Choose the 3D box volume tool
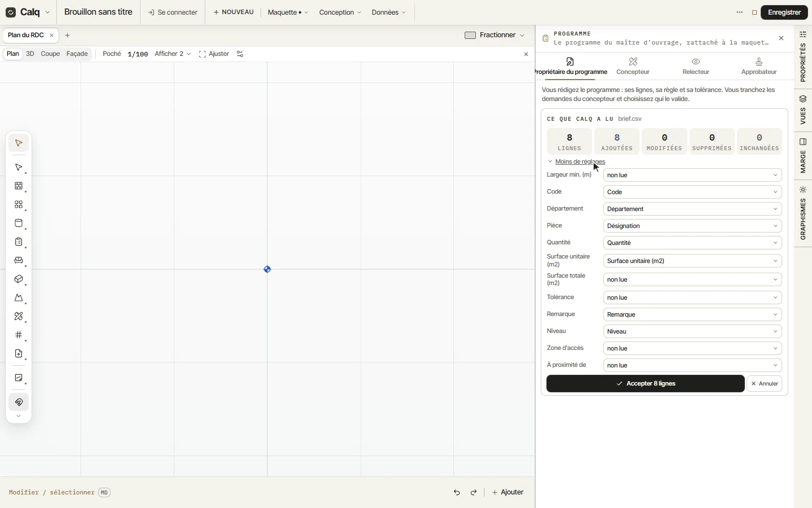812x508 pixels. pyautogui.click(x=19, y=279)
